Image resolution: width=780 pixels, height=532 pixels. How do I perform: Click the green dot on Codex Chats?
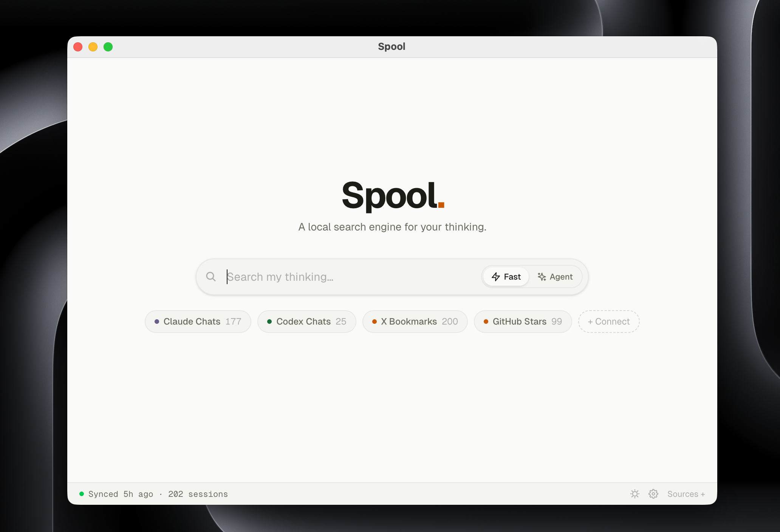269,322
